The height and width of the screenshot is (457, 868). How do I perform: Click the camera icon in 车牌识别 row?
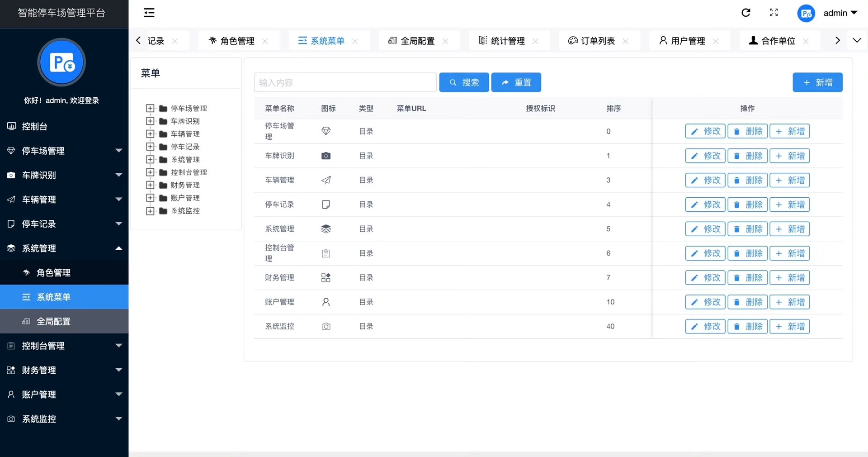[x=325, y=156]
